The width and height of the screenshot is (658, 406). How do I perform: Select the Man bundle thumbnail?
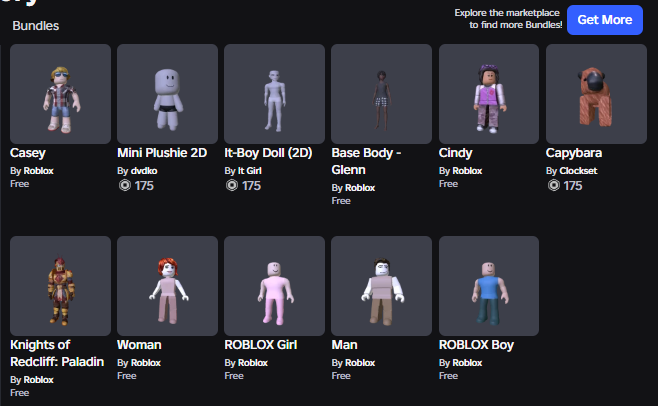(381, 286)
